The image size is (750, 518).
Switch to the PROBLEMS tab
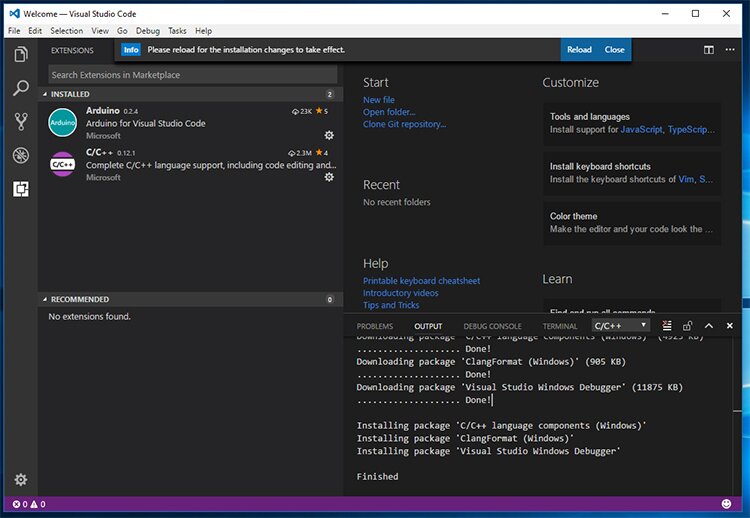[375, 326]
